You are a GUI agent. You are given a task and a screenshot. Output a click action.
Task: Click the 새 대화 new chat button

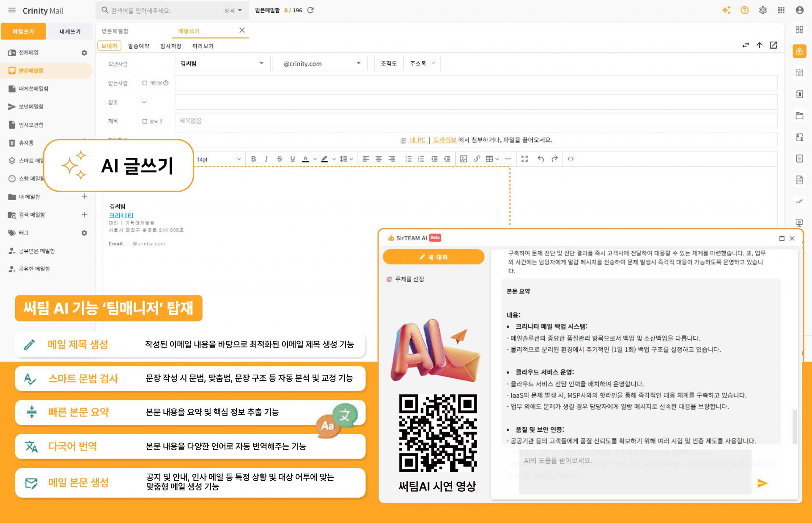[433, 257]
